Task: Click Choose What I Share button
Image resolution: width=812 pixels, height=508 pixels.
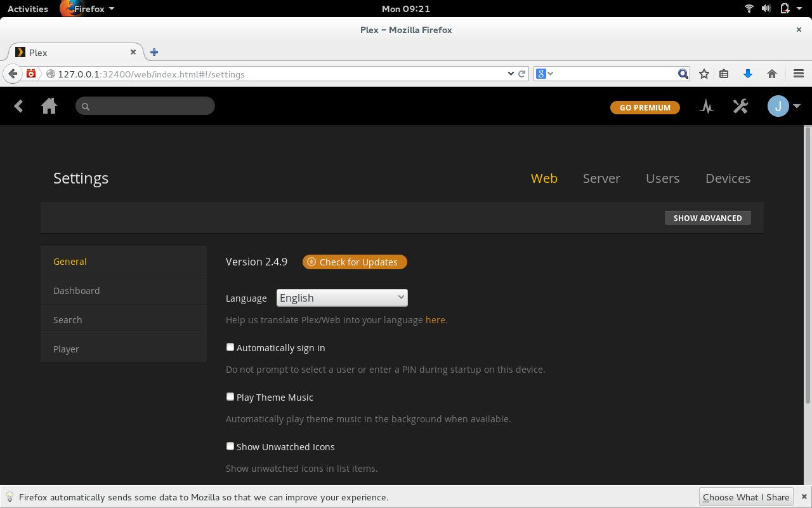Action: click(x=746, y=497)
